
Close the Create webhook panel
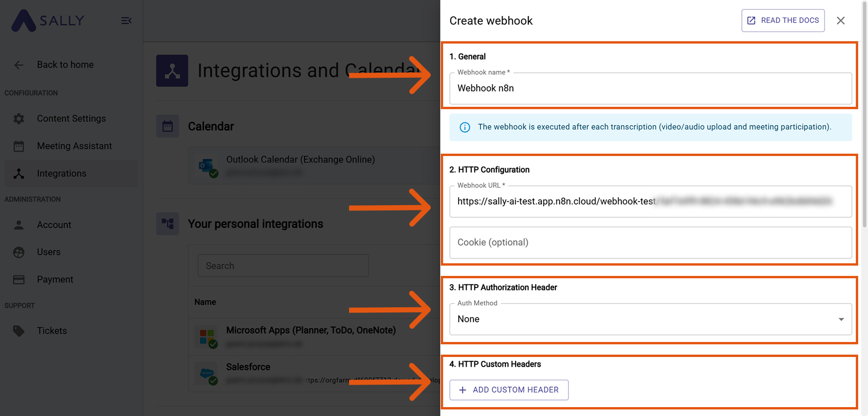[x=841, y=21]
